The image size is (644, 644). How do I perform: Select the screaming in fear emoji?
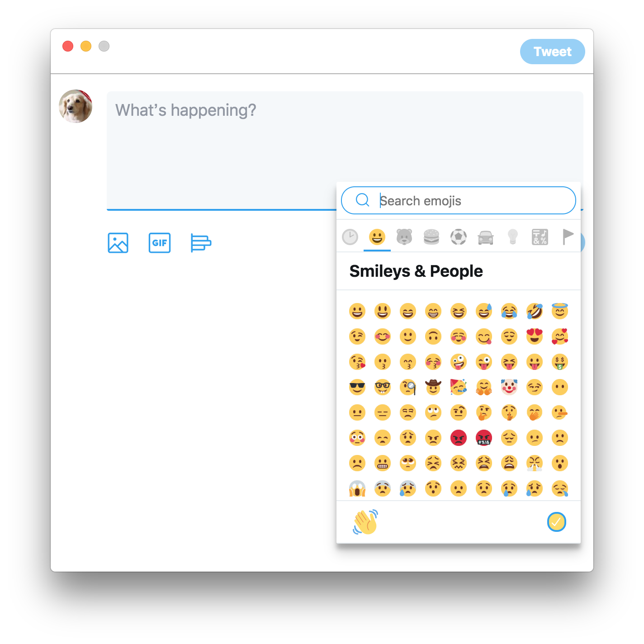357,488
